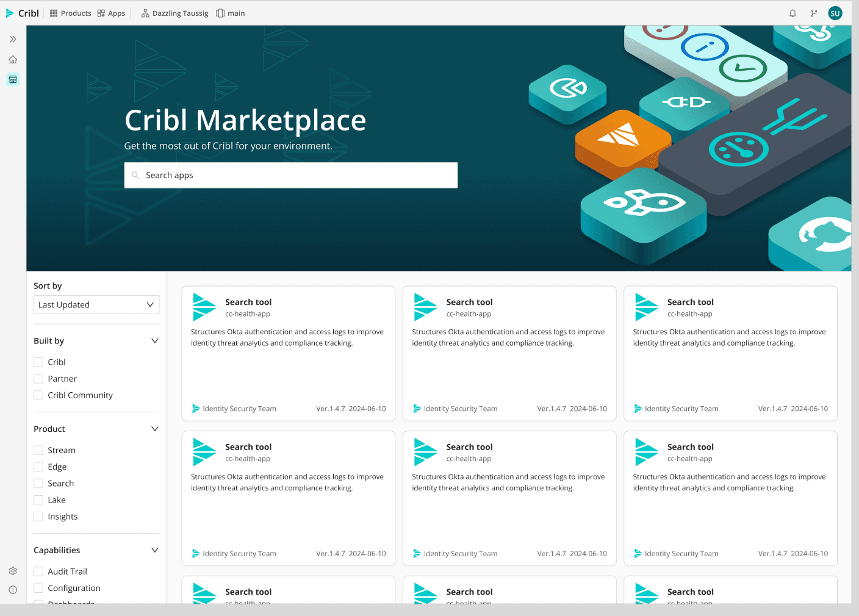Collapse the Product filter section
The width and height of the screenshot is (859, 616).
(154, 429)
